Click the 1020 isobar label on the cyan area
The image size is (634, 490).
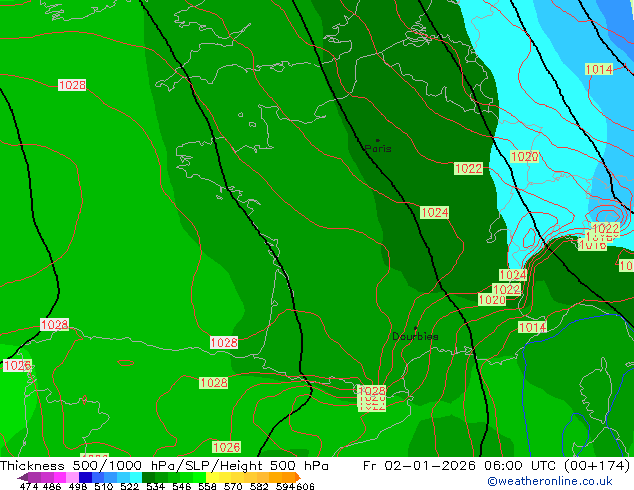tap(524, 156)
